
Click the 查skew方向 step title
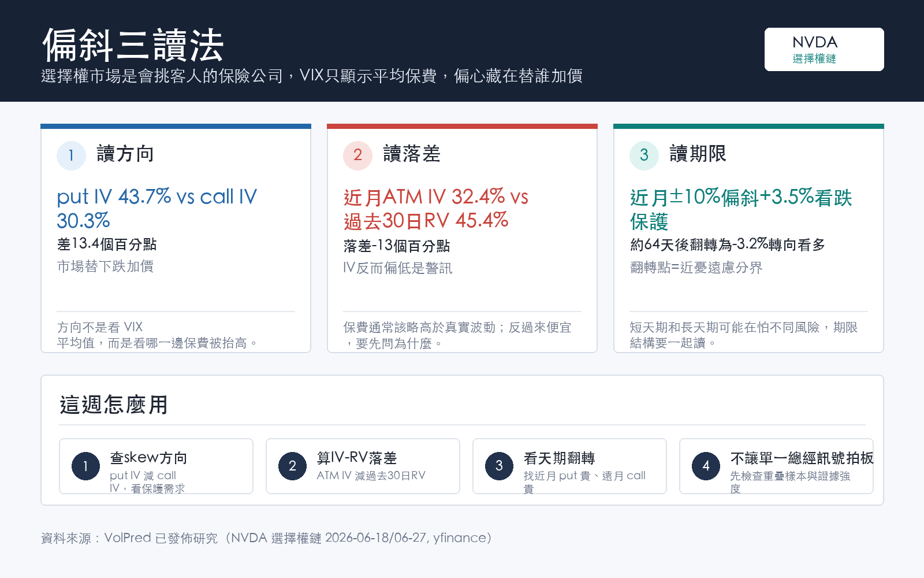[149, 458]
